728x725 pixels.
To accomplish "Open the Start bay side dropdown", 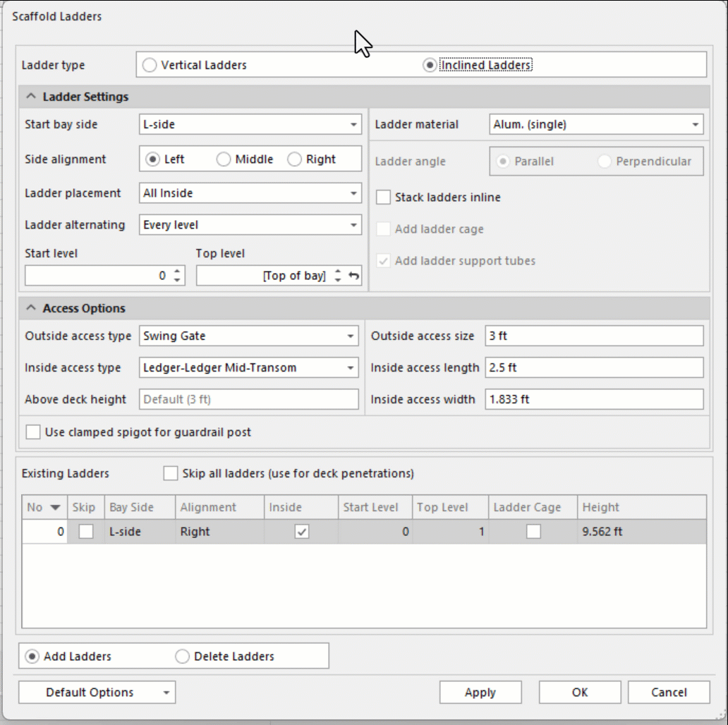I will pyautogui.click(x=353, y=125).
